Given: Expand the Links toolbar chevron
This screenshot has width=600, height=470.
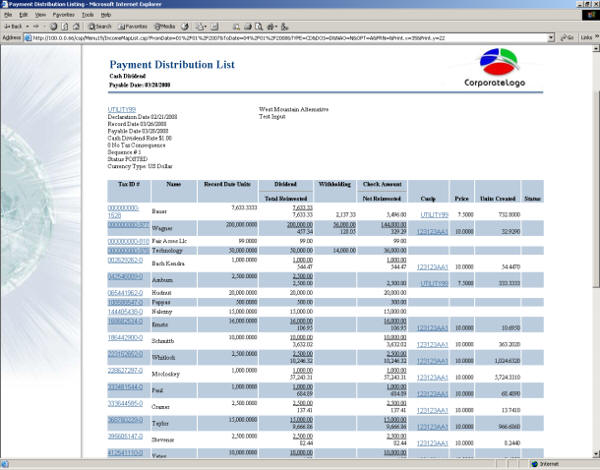Looking at the screenshot, I should click(596, 37).
